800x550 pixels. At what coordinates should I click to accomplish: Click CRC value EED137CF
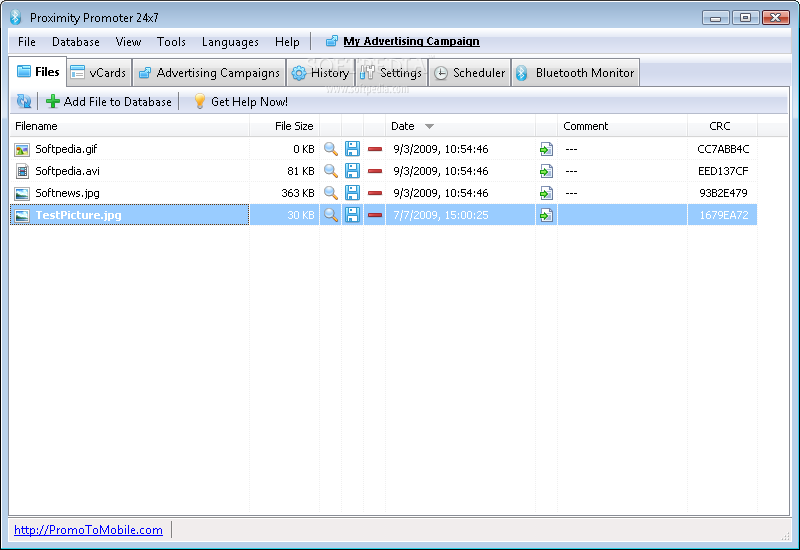[723, 171]
